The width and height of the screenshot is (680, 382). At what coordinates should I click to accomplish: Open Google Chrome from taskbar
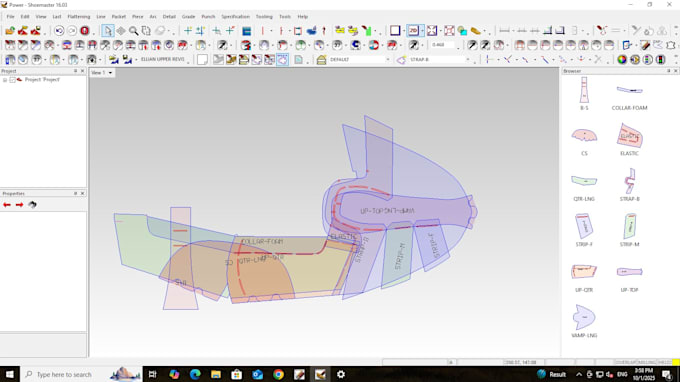point(278,374)
